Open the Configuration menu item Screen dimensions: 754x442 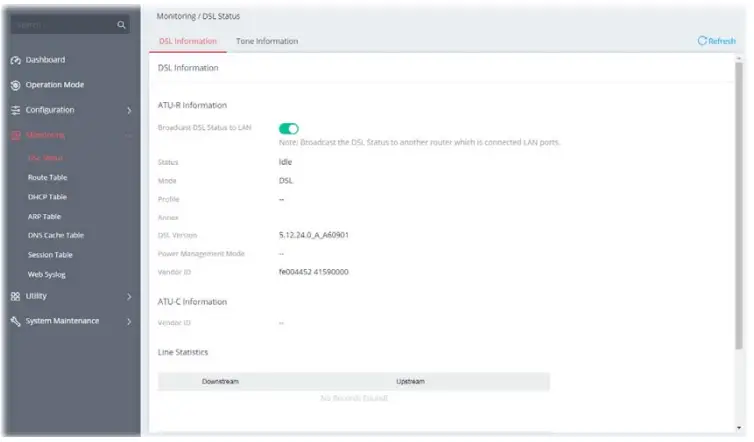(50, 110)
